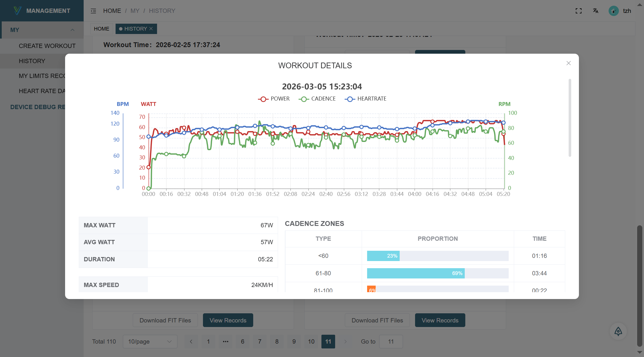Click the Management logo icon
The height and width of the screenshot is (357, 644).
(x=17, y=11)
